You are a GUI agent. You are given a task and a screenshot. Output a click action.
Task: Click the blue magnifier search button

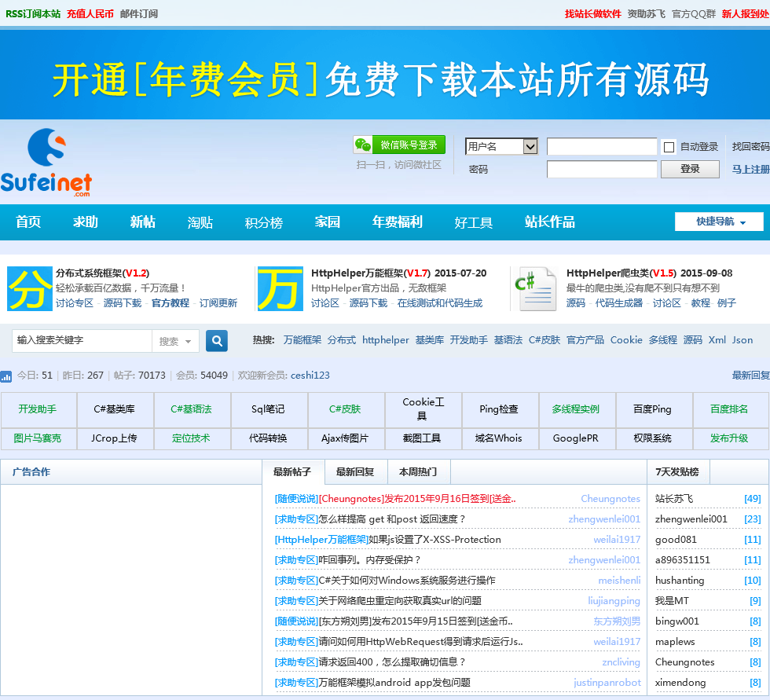coord(217,340)
